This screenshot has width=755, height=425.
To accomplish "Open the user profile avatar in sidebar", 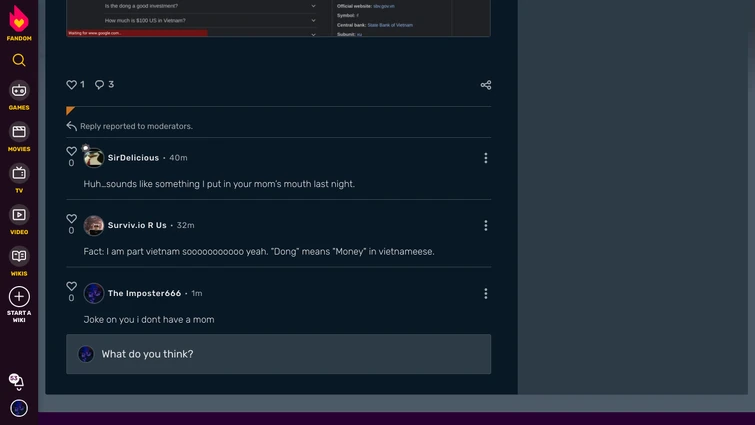I will pyautogui.click(x=19, y=408).
